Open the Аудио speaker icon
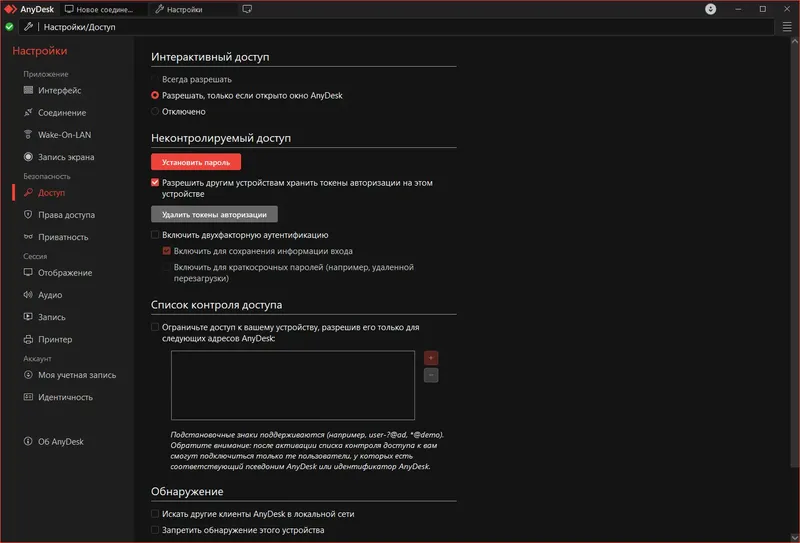The height and width of the screenshot is (543, 800). point(28,294)
